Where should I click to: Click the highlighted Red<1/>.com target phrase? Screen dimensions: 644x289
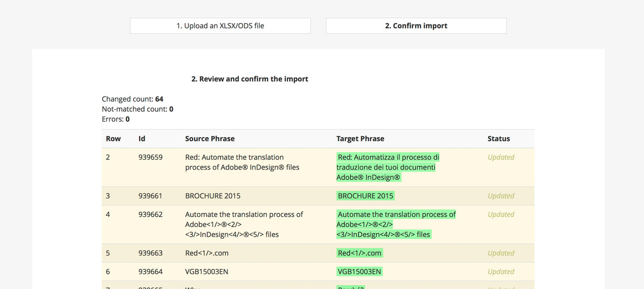tap(360, 253)
